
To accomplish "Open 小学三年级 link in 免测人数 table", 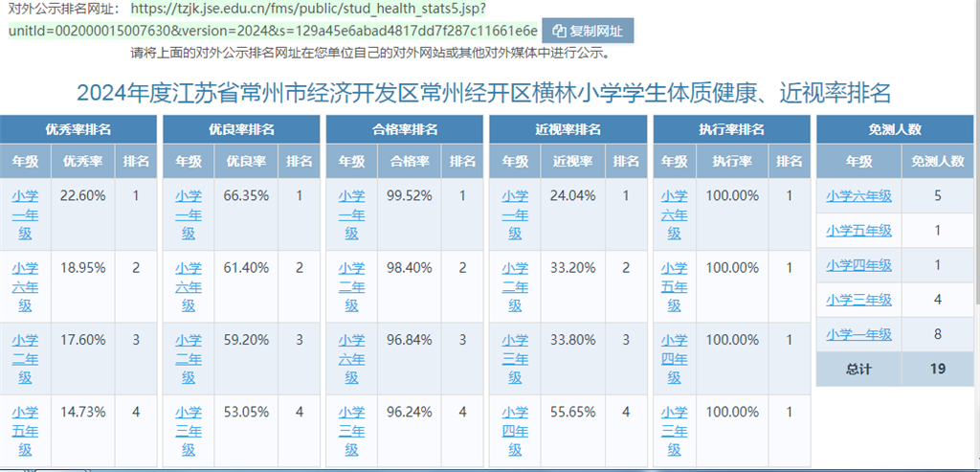I will tap(858, 300).
